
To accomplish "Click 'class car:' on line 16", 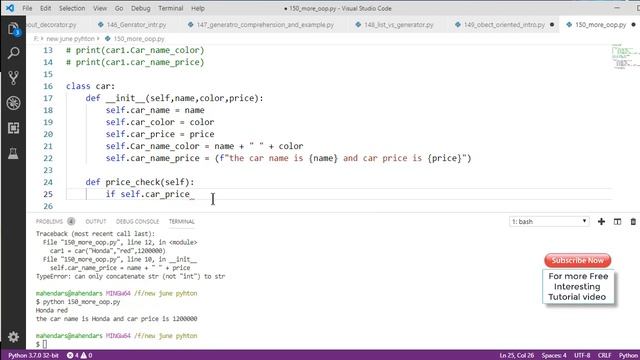I will [91, 86].
